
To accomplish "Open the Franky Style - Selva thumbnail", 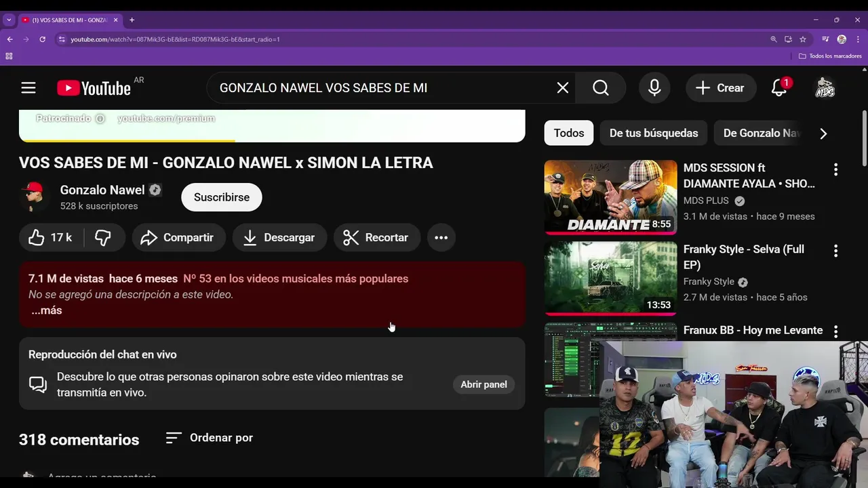I will [x=610, y=279].
